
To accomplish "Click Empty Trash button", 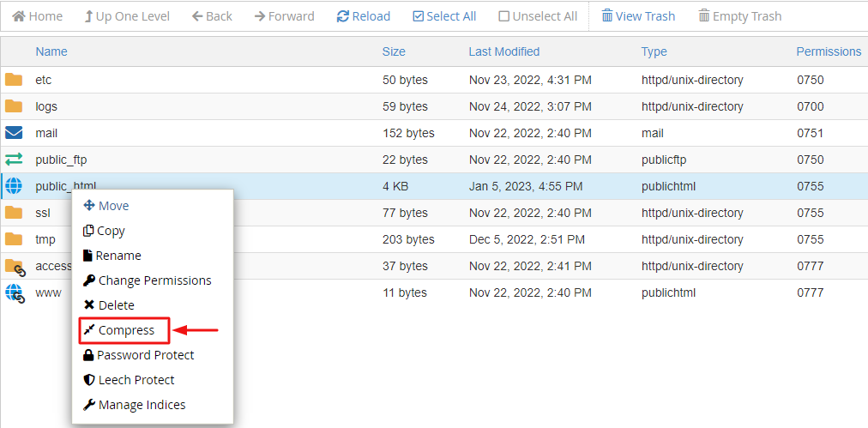I will [x=740, y=16].
